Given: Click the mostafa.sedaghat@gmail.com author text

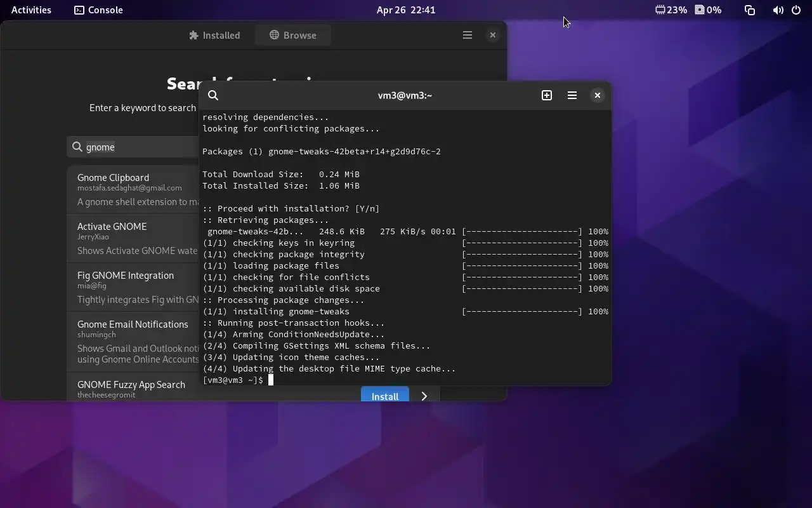Looking at the screenshot, I should pos(129,188).
